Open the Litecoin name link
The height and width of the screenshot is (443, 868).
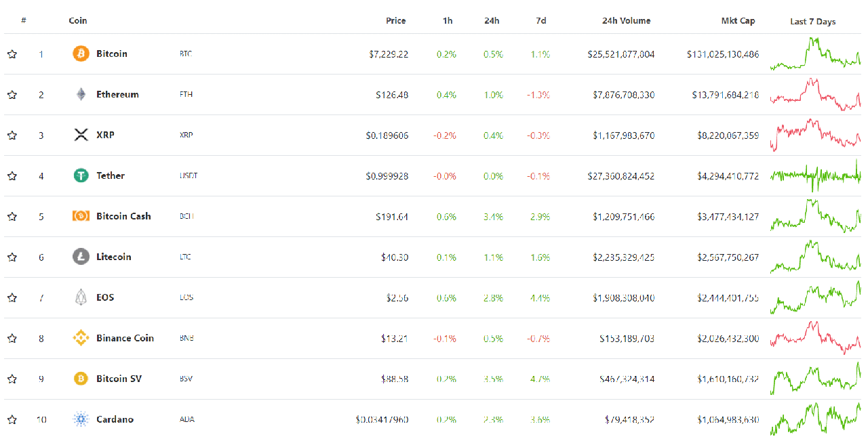click(x=114, y=257)
